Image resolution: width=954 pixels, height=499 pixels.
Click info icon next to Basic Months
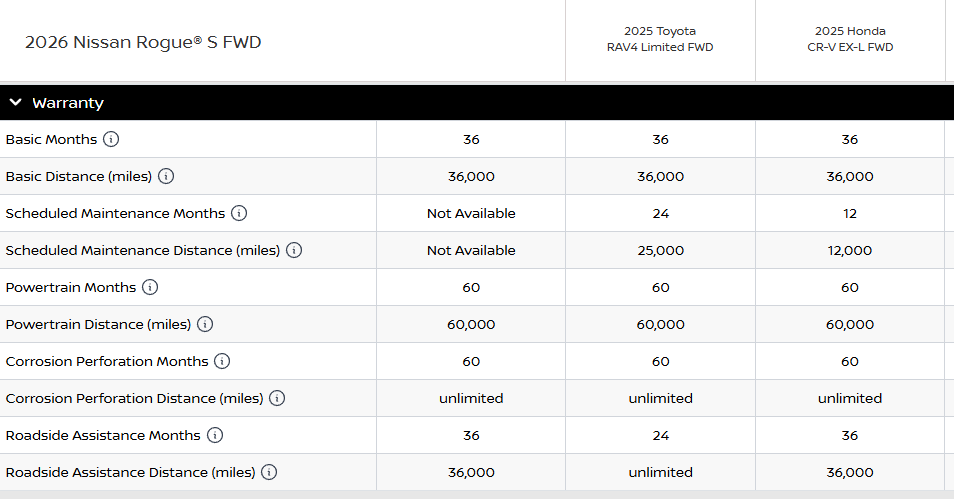pyautogui.click(x=111, y=139)
